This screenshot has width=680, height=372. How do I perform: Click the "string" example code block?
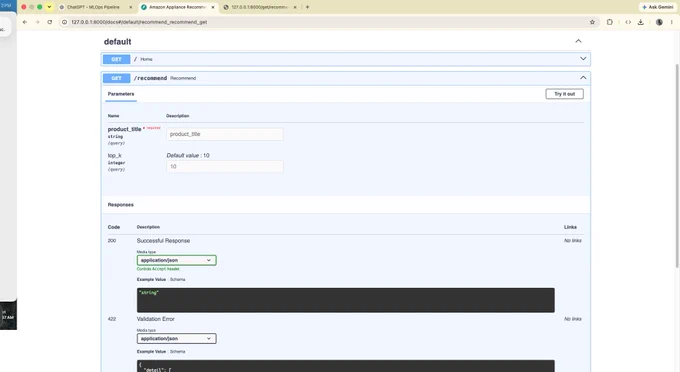(x=346, y=300)
